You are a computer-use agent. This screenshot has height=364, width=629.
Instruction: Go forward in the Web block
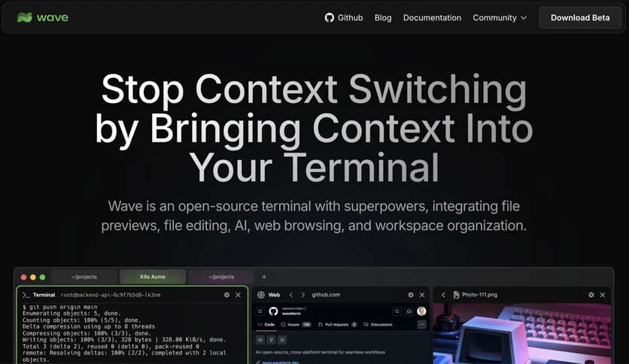click(303, 295)
